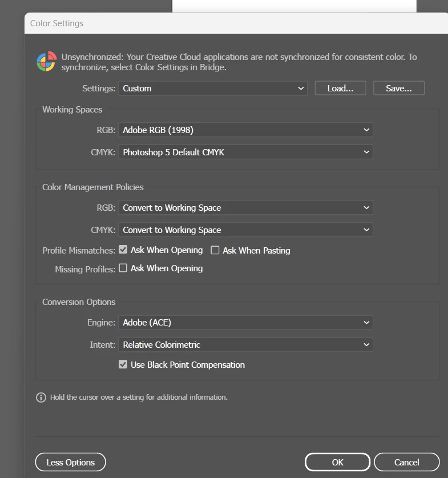448x478 pixels.
Task: Open the Intent dropdown showing Relative Colorimetric
Action: pyautogui.click(x=245, y=345)
